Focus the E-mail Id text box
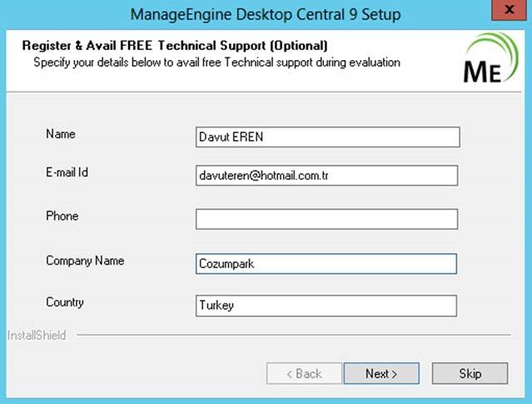532x404 pixels. [x=326, y=176]
